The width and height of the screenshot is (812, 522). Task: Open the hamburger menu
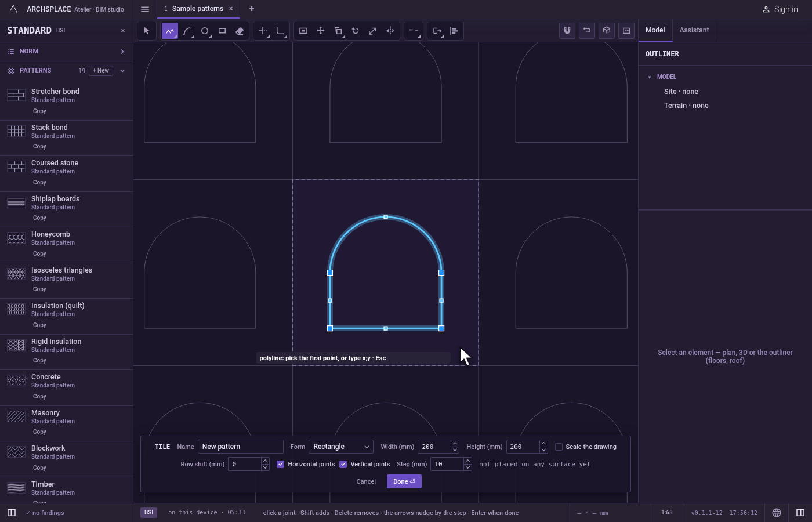click(x=145, y=9)
